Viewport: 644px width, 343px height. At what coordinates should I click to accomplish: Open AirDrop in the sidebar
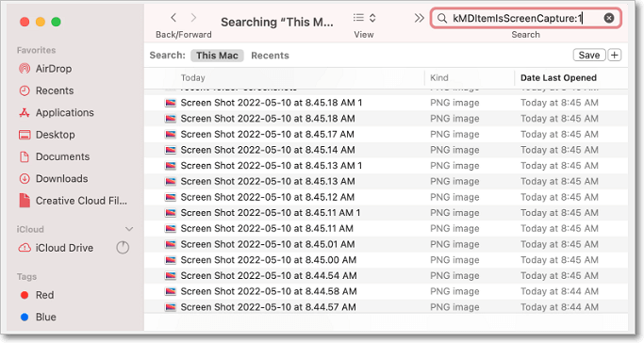coord(45,69)
